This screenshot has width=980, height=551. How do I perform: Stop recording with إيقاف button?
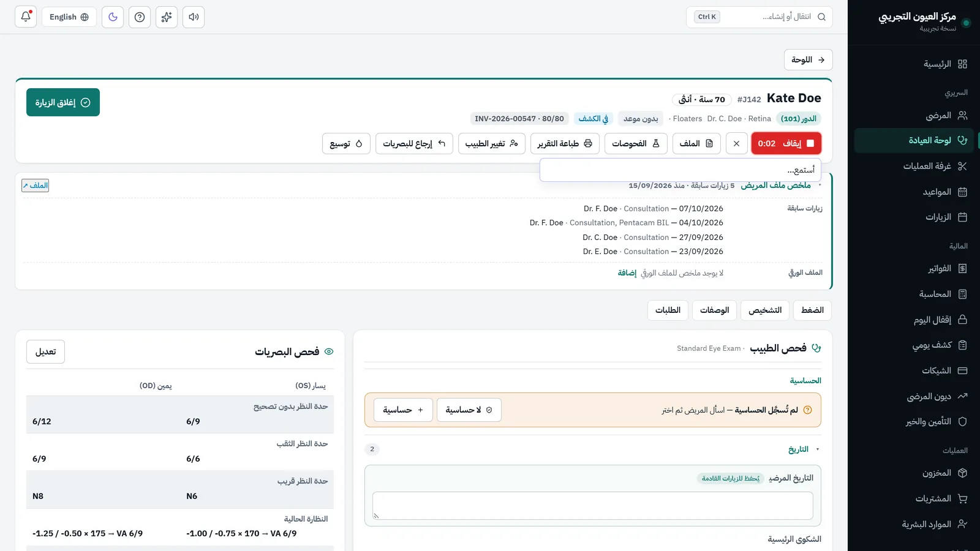786,143
